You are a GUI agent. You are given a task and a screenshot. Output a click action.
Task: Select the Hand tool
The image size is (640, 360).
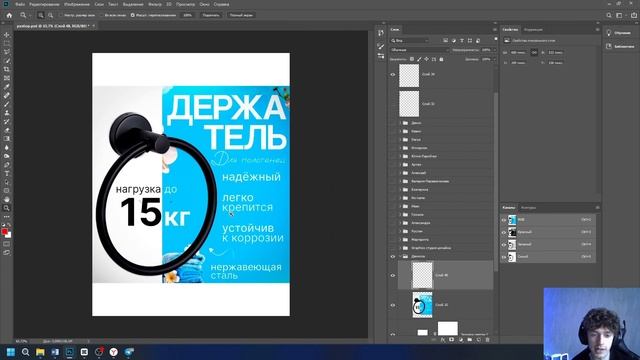pos(7,199)
